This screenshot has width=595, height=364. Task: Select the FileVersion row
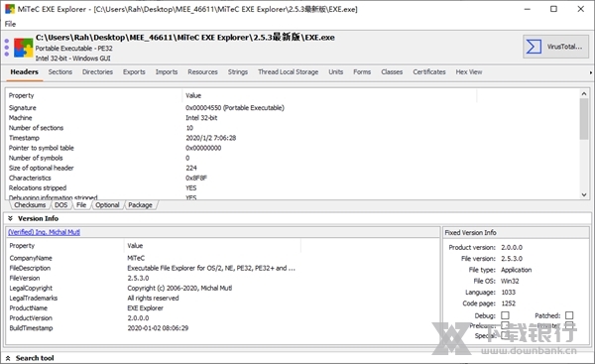222,279
